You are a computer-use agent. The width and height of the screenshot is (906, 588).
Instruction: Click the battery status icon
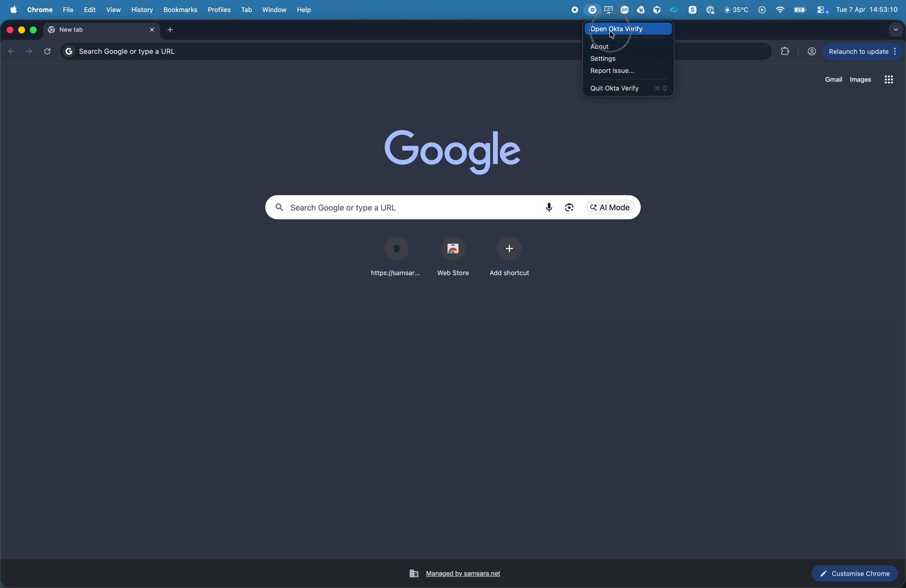point(800,10)
